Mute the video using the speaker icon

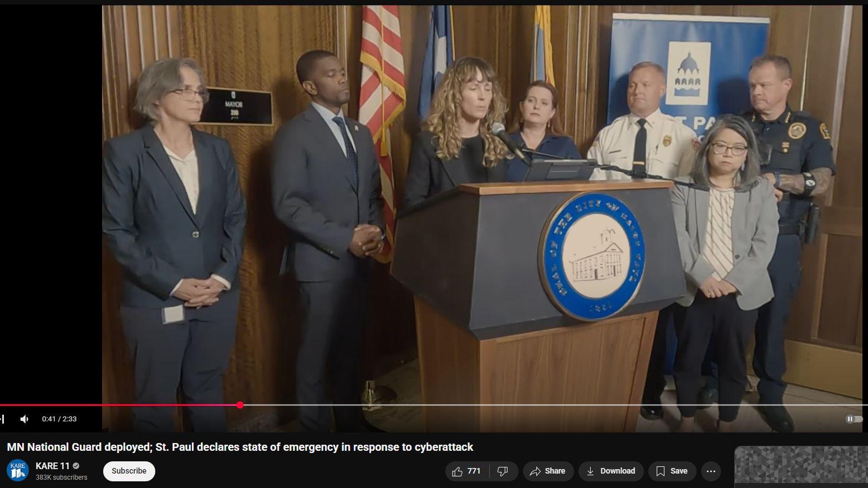24,419
